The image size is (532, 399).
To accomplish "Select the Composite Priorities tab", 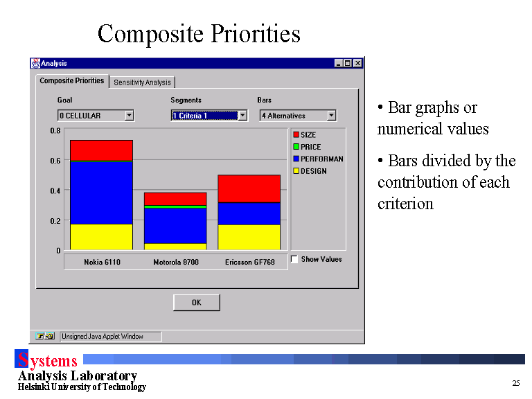I will click(72, 81).
